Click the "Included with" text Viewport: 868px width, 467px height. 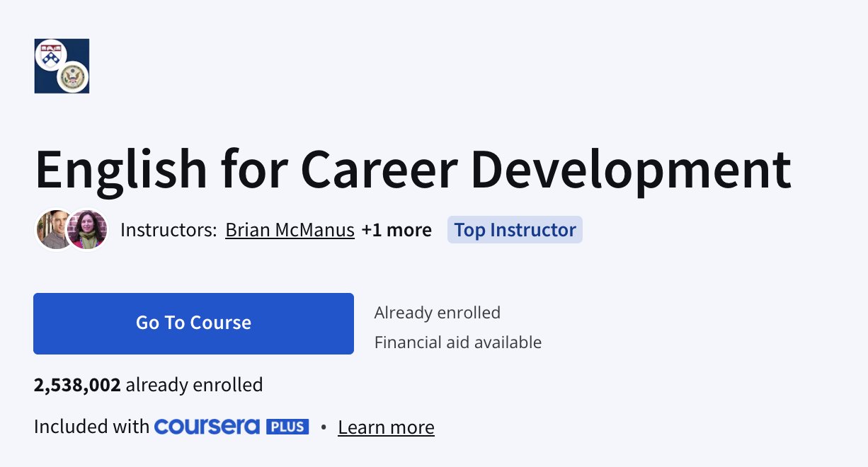[x=91, y=427]
